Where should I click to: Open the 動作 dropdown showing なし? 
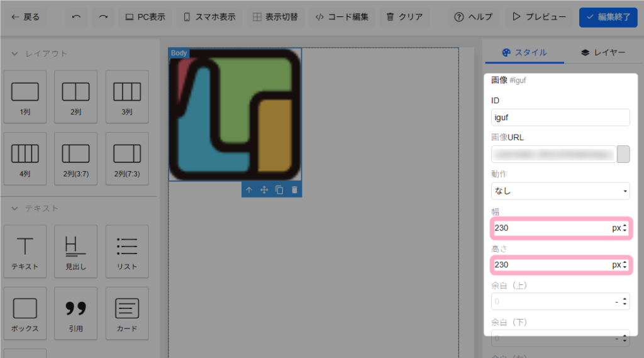[x=560, y=191]
